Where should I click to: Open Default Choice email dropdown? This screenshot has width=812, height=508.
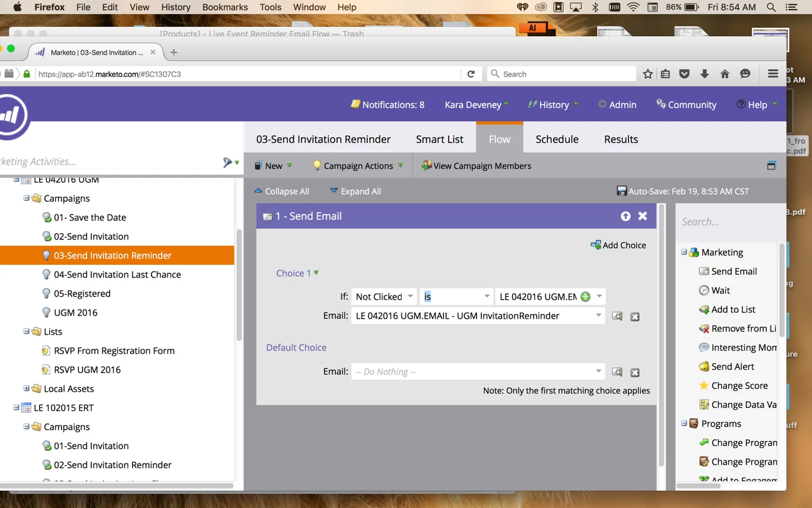[x=598, y=371]
